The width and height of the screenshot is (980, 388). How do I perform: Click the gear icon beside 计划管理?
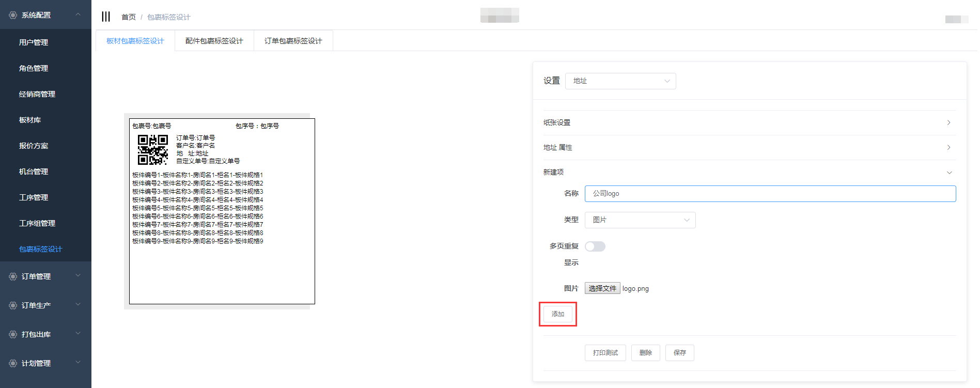[13, 363]
